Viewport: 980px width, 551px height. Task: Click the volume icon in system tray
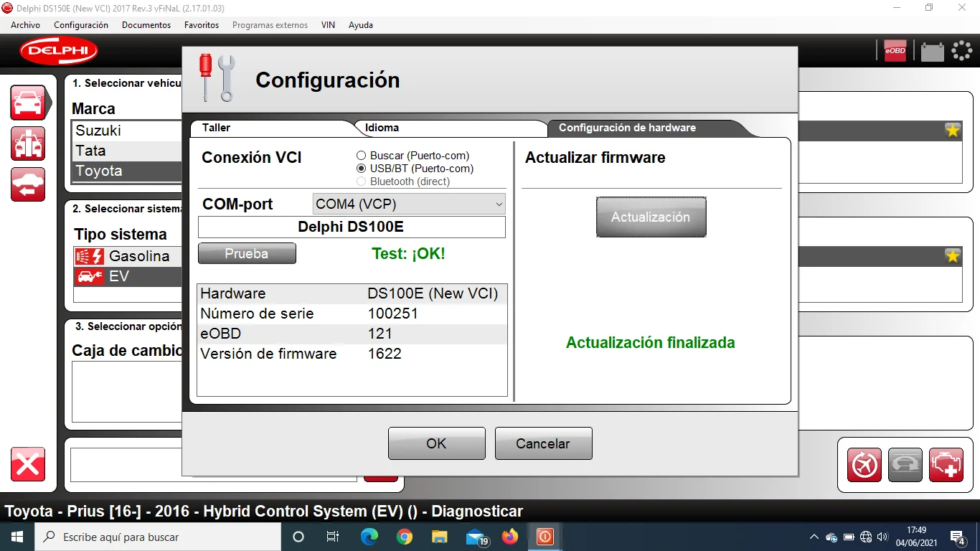pos(882,537)
